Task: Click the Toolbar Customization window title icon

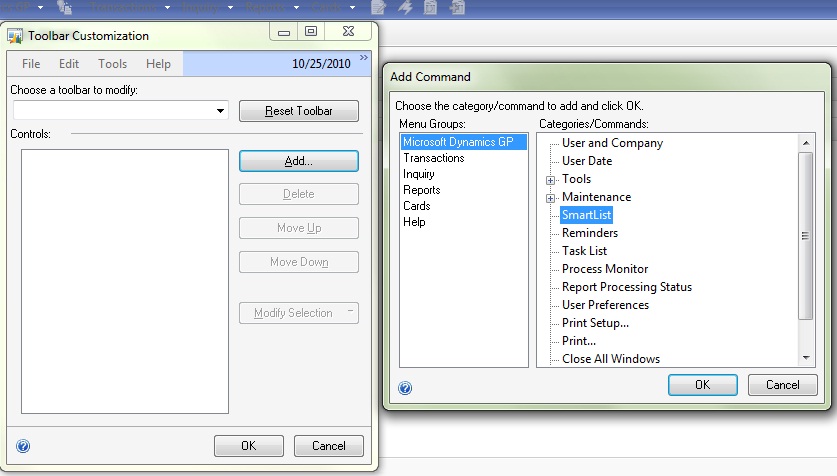Action: click(15, 36)
